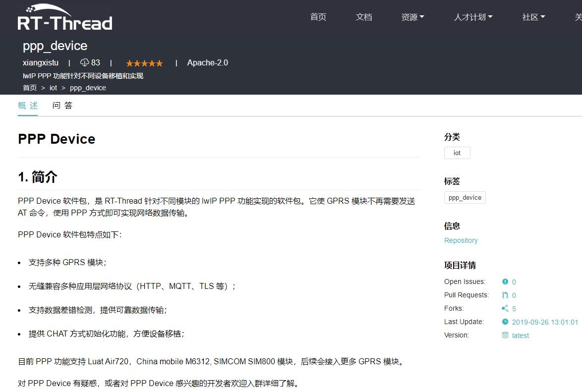The image size is (582, 392).
Task: Click the five-star rating
Action: pos(144,63)
